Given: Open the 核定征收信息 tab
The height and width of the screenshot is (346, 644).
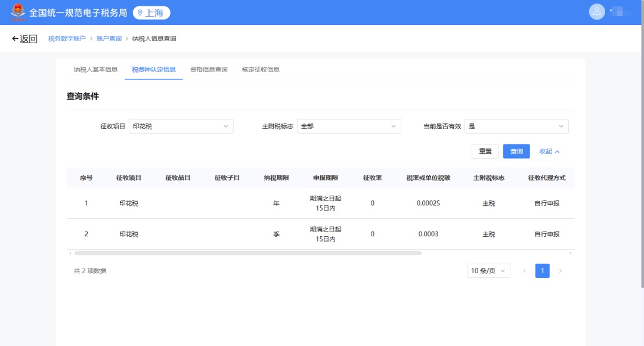Looking at the screenshot, I should (261, 69).
